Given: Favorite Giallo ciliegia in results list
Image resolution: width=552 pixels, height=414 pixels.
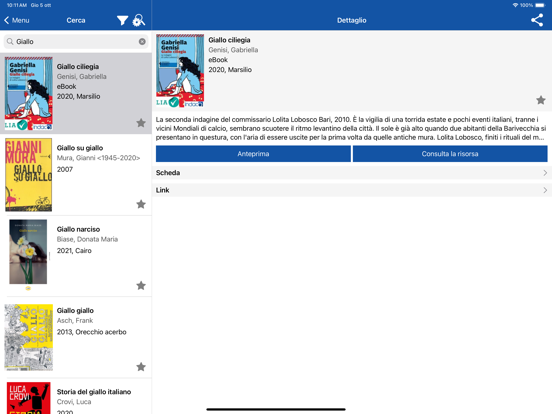Looking at the screenshot, I should (x=141, y=123).
